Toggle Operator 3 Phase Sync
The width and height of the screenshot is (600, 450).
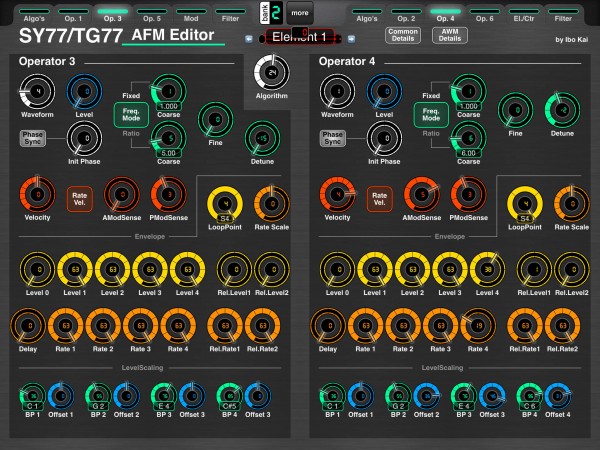point(33,138)
